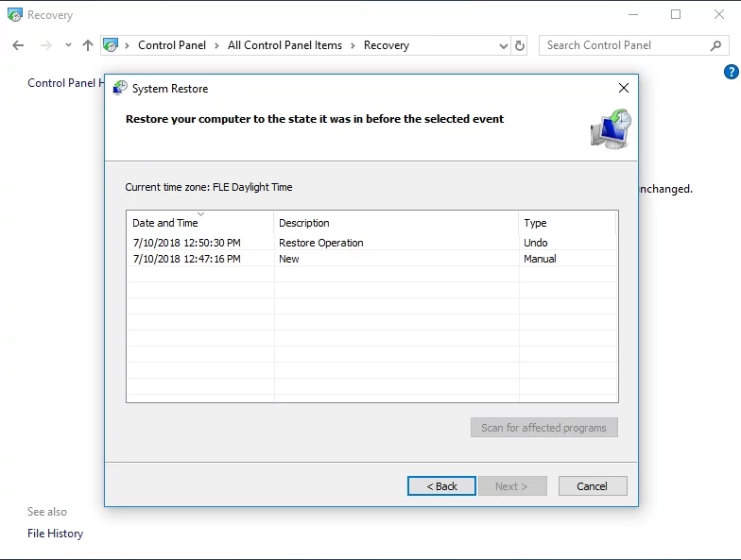Viewport: 741px width, 560px height.
Task: Click the Recovery icon in address bar
Action: click(111, 45)
